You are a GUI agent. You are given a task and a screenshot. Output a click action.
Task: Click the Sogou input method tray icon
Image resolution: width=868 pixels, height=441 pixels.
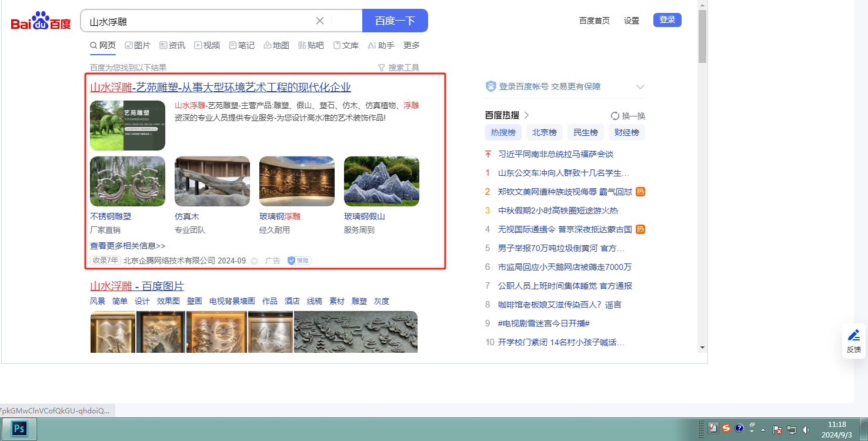tap(726, 428)
